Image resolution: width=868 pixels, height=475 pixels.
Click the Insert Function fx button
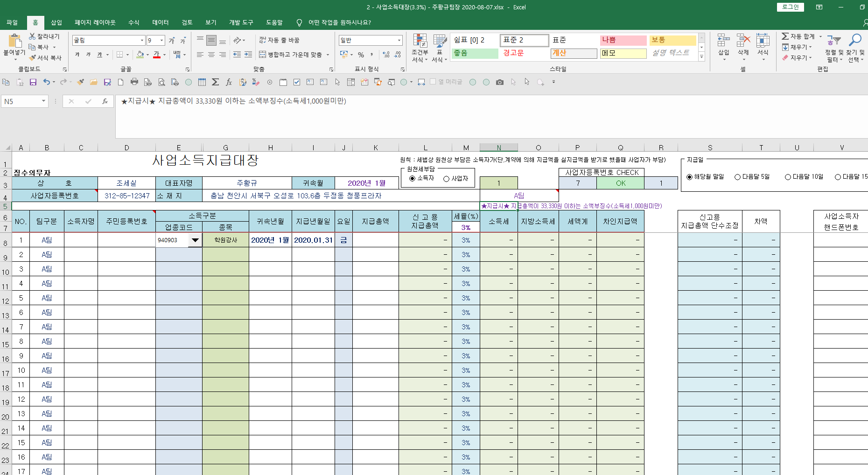click(105, 101)
